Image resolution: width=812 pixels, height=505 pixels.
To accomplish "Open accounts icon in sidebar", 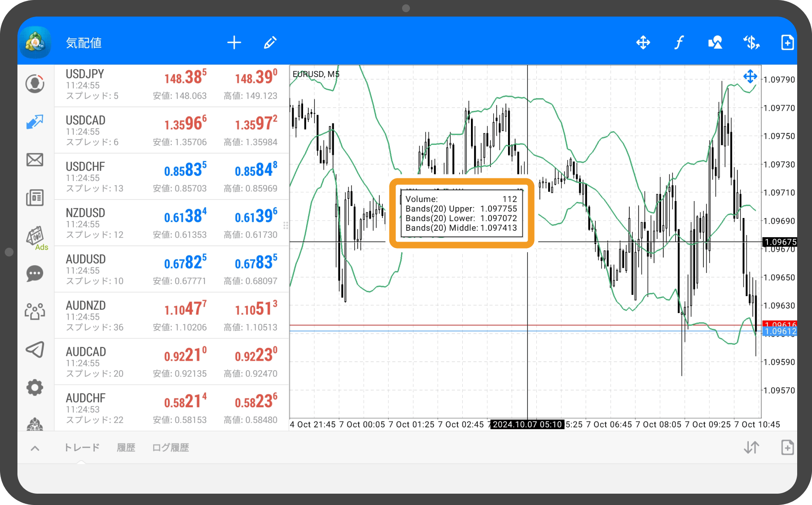I will (x=35, y=84).
